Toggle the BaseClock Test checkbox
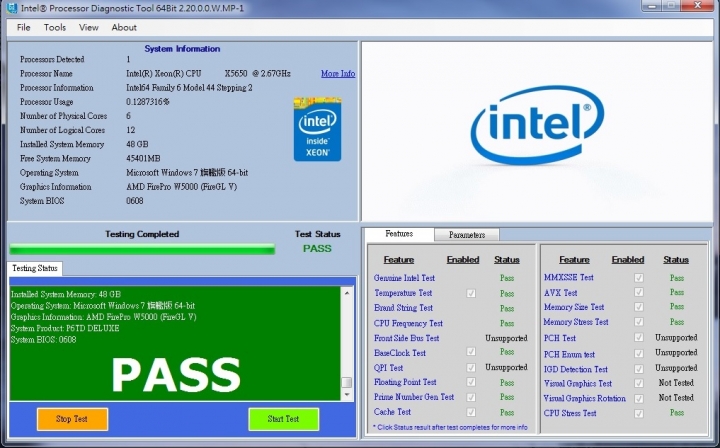The width and height of the screenshot is (720, 448). tap(471, 352)
